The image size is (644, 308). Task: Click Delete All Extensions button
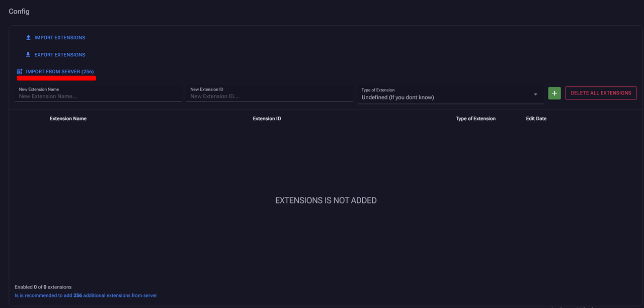tap(601, 93)
